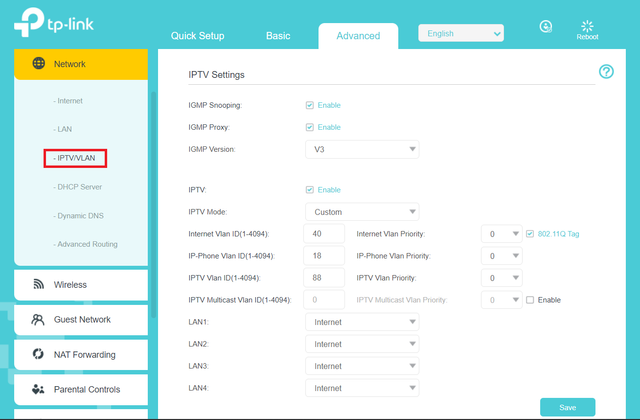Click the Wireless signal icon
Screen dimensions: 640x420
[38, 284]
